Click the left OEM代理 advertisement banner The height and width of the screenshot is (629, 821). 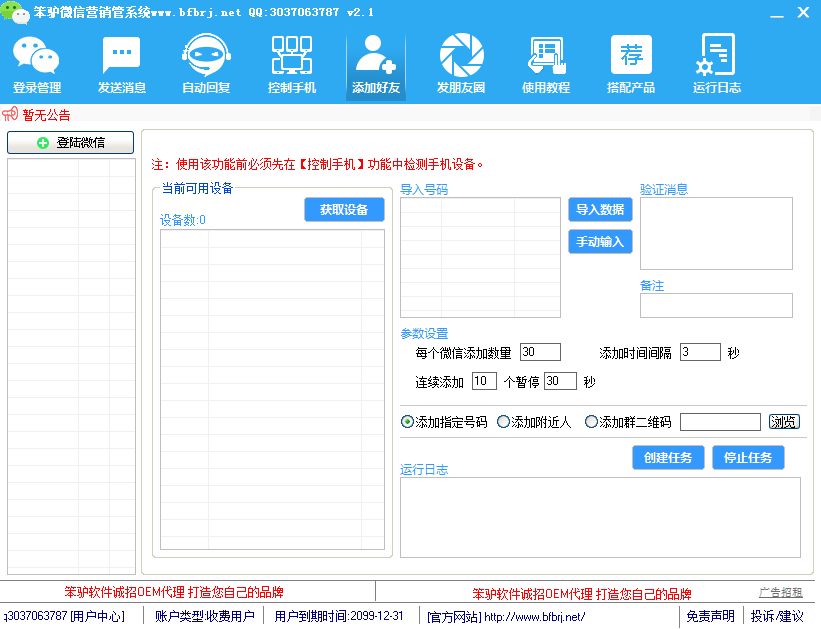coord(174,592)
